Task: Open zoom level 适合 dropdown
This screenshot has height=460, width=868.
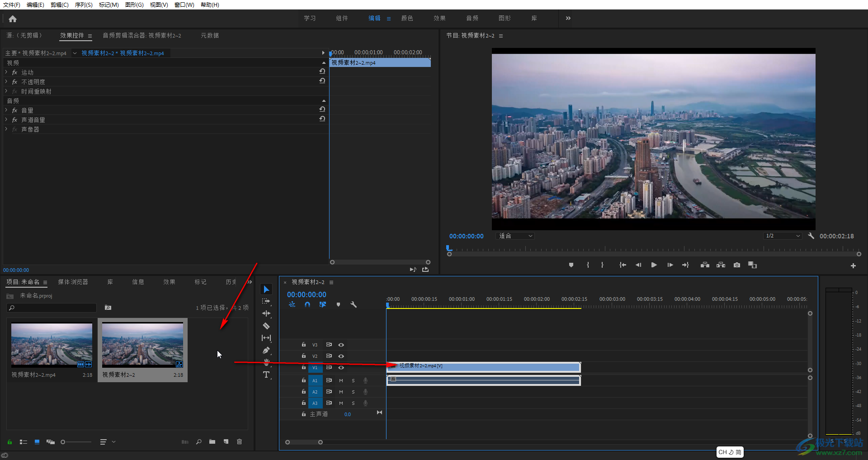Action: tap(515, 236)
